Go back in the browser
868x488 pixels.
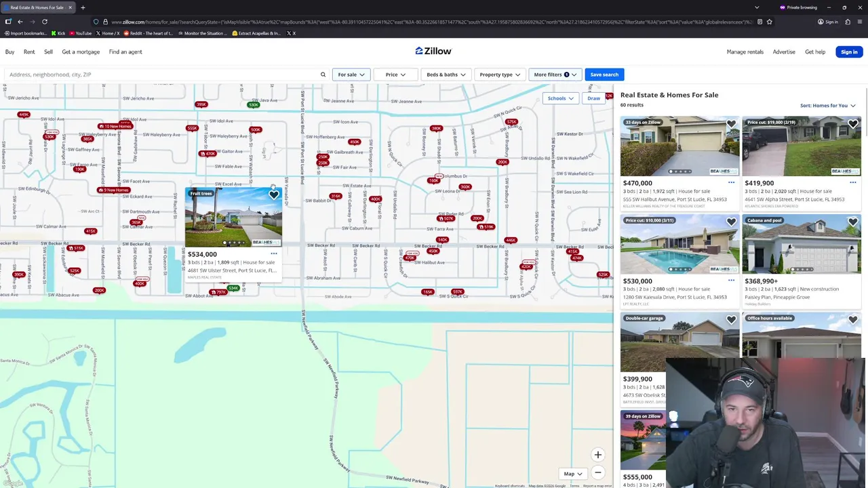click(x=20, y=22)
